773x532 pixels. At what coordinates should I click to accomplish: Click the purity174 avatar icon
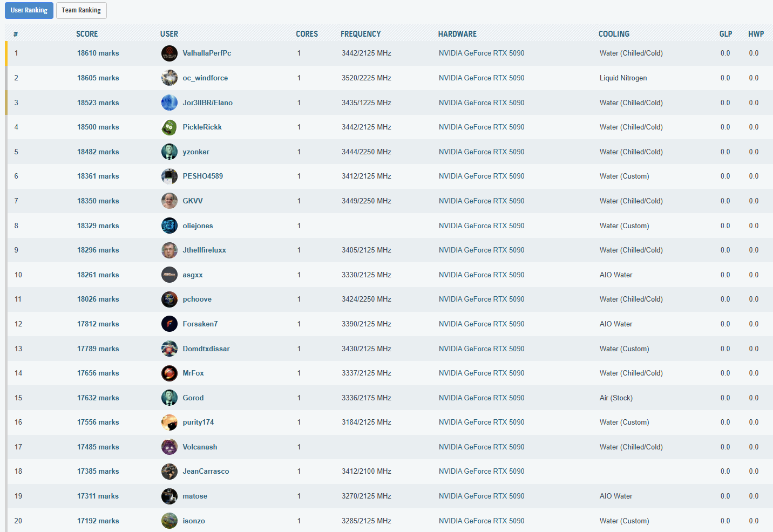click(x=169, y=422)
